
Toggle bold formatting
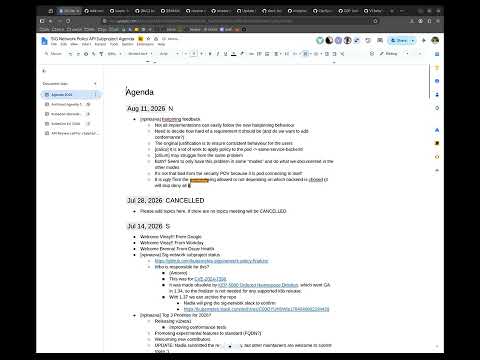tap(210, 54)
